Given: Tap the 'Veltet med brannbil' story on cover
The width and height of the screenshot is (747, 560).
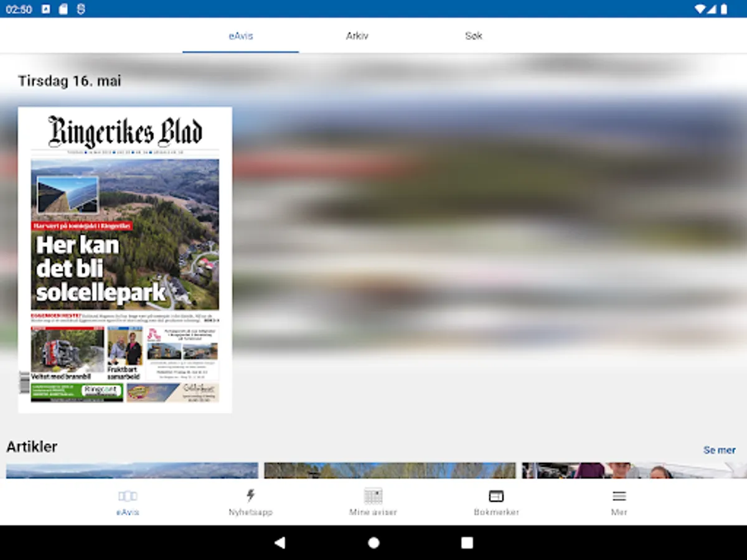Looking at the screenshot, I should point(68,353).
